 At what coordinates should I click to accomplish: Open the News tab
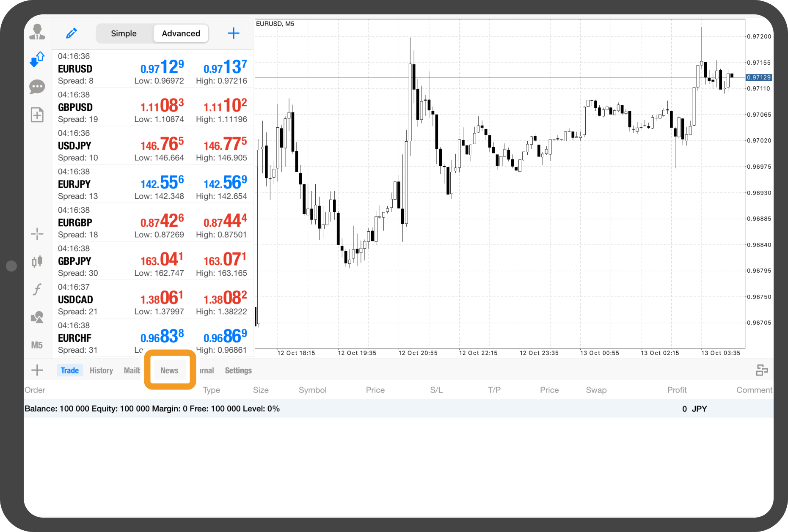click(170, 370)
